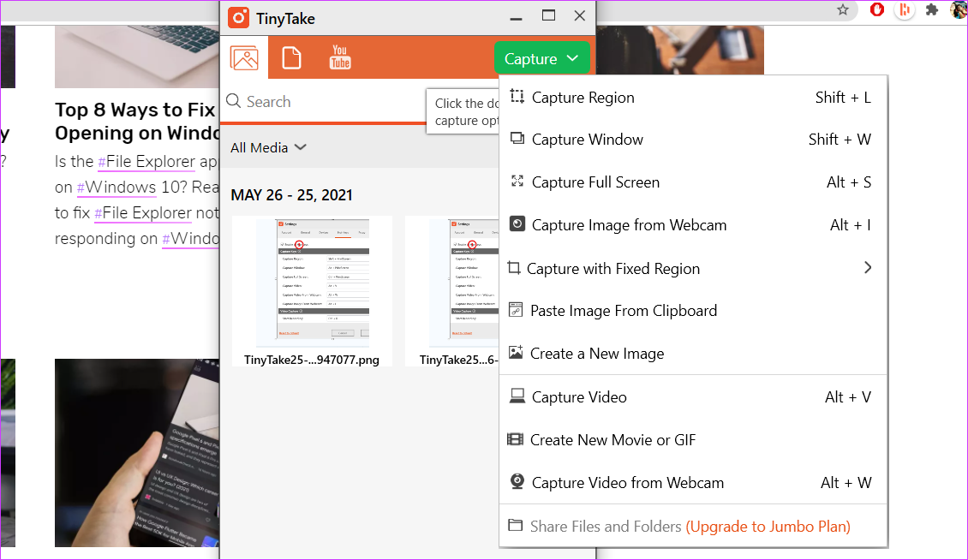Click the Shift + L shortcut label

coord(843,97)
